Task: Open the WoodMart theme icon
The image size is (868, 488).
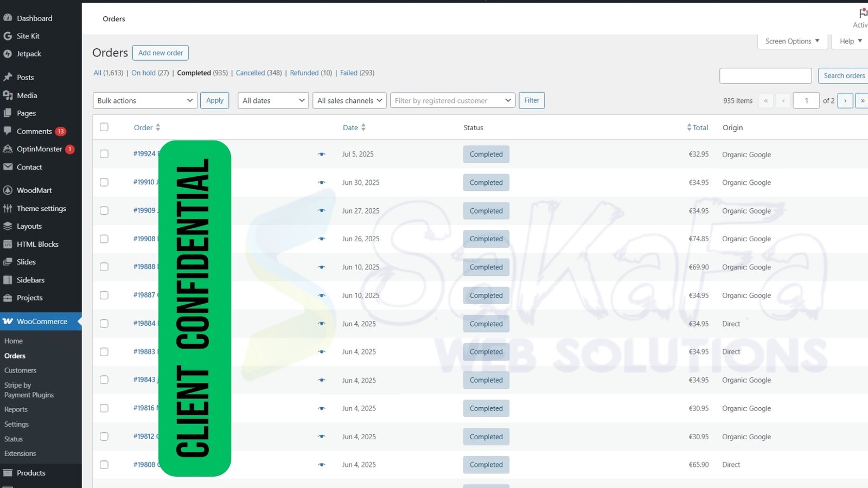Action: pos(8,190)
